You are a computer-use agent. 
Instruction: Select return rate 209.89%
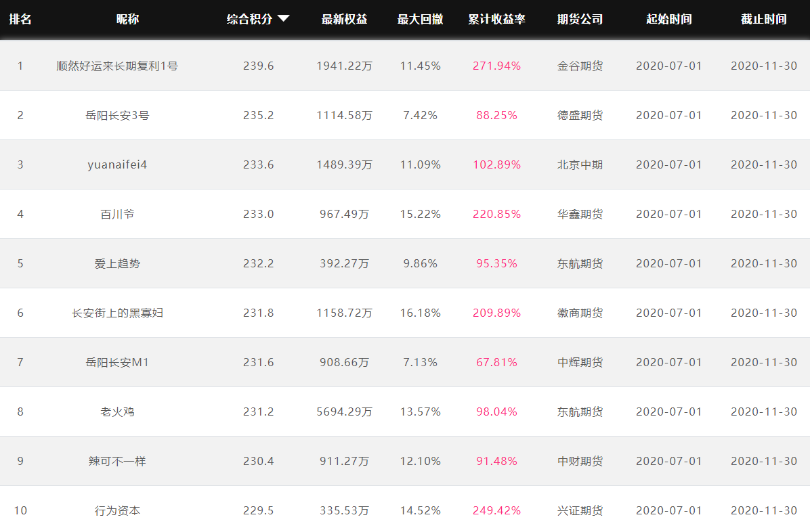pyautogui.click(x=496, y=313)
